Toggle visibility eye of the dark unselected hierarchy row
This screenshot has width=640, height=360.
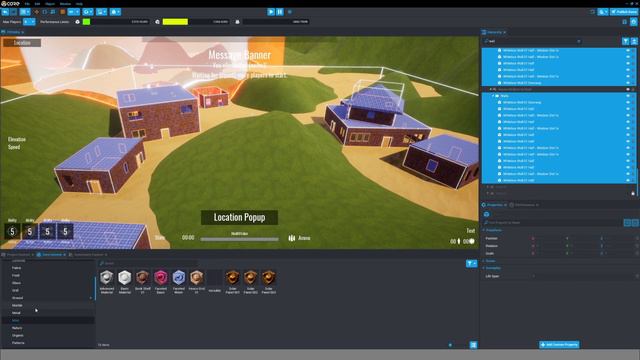(628, 89)
